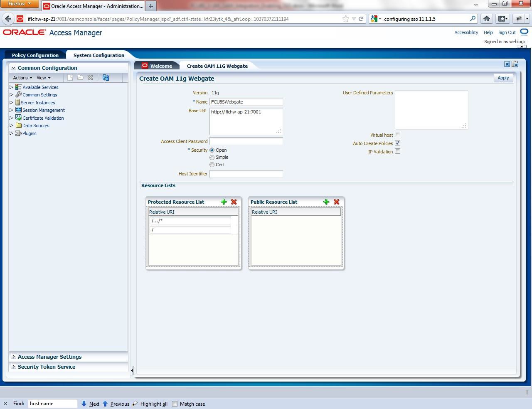This screenshot has height=409, width=532.
Task: Open the View dropdown menu
Action: 44,78
